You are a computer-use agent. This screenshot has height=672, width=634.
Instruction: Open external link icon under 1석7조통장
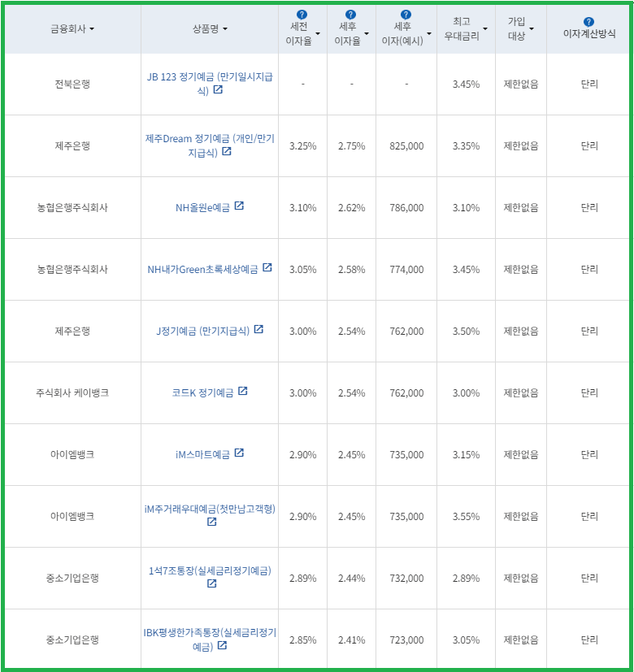point(212,583)
